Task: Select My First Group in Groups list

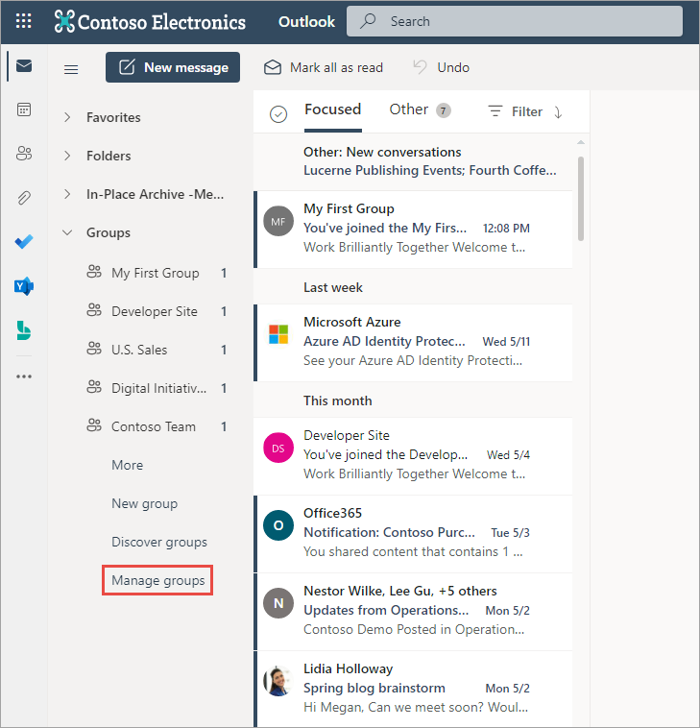Action: (155, 273)
